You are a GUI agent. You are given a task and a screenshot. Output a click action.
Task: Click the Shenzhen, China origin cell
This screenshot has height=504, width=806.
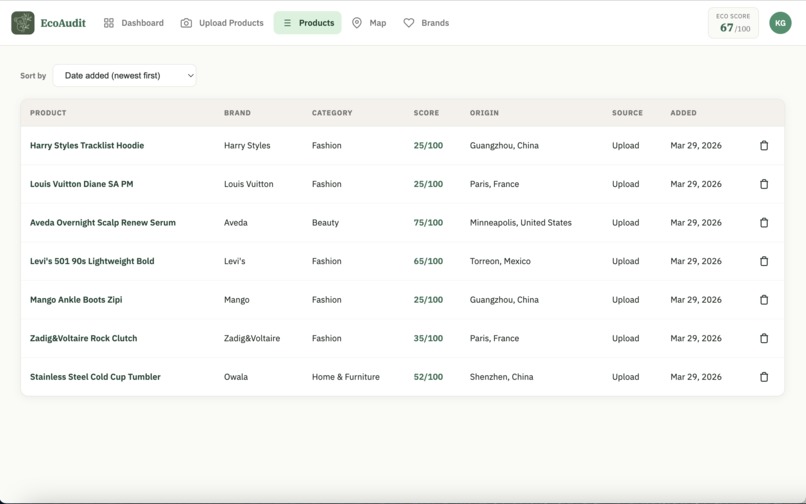point(501,377)
